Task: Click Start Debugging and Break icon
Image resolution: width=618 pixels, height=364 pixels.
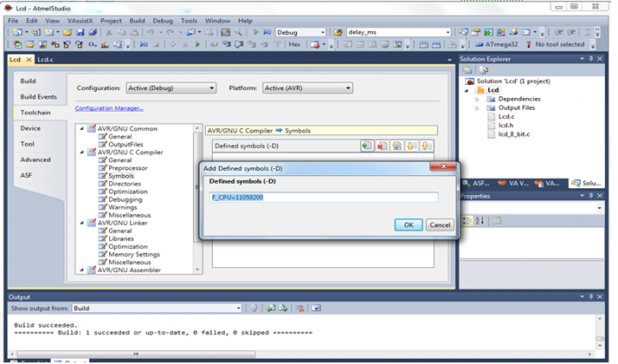Action: click(267, 33)
